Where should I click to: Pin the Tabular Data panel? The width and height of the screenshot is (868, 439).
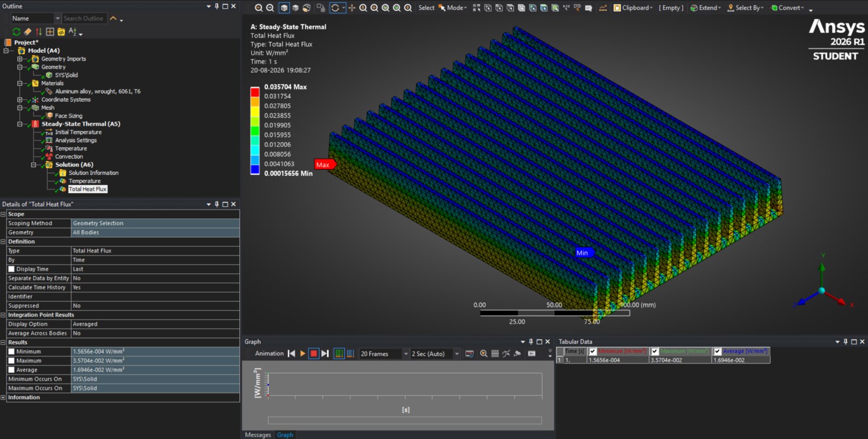click(x=845, y=341)
